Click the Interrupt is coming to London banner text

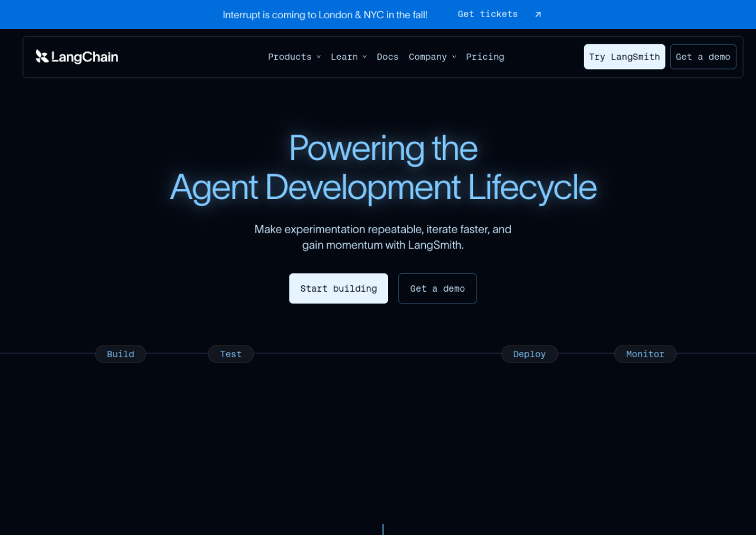(325, 15)
